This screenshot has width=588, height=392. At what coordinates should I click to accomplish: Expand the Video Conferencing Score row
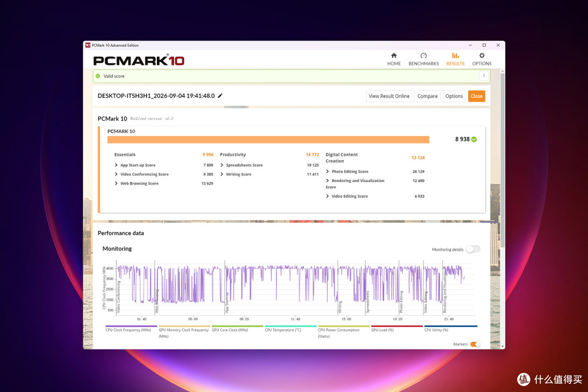[117, 174]
